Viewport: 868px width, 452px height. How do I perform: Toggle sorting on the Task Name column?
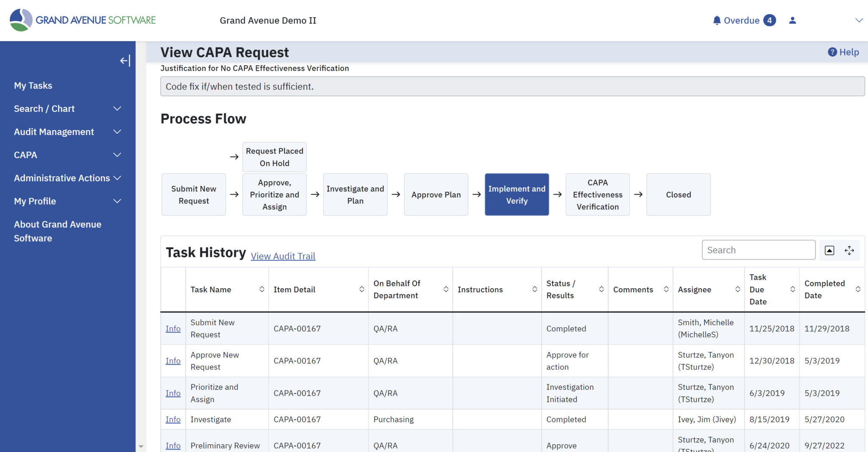[262, 289]
